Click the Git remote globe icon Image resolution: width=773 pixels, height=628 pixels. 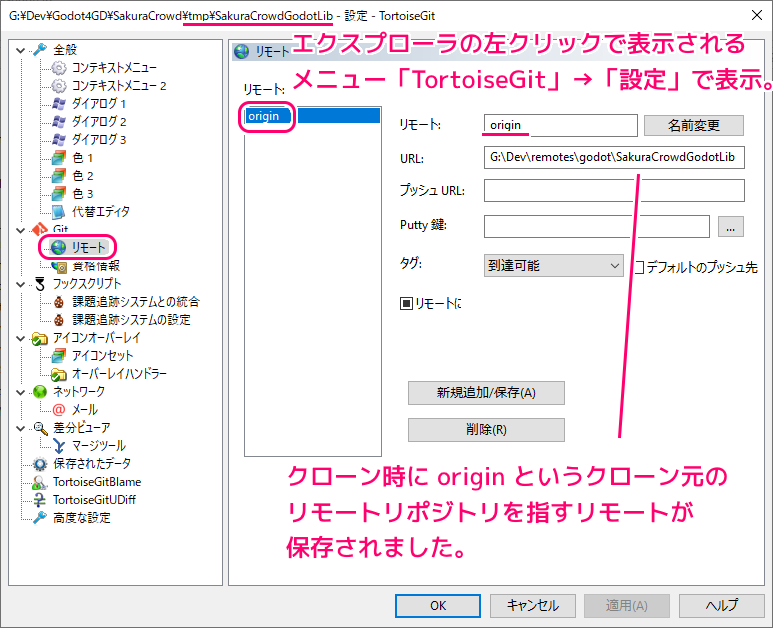point(58,247)
